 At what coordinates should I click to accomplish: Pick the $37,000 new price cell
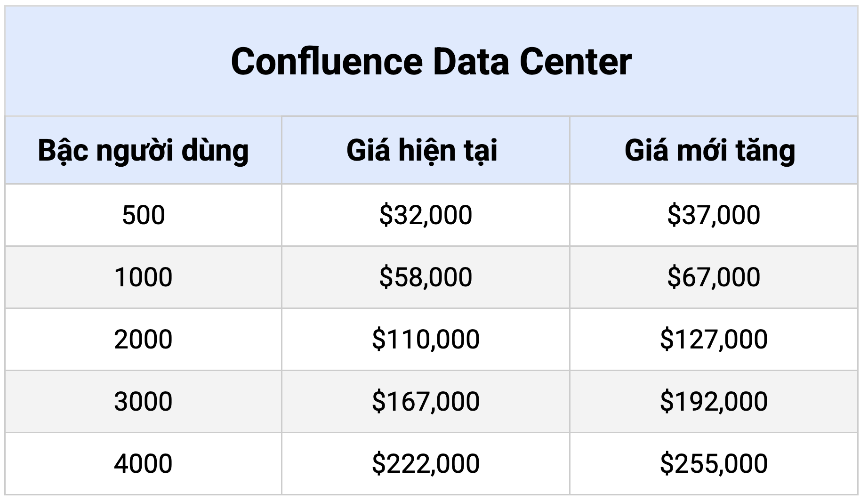(714, 215)
